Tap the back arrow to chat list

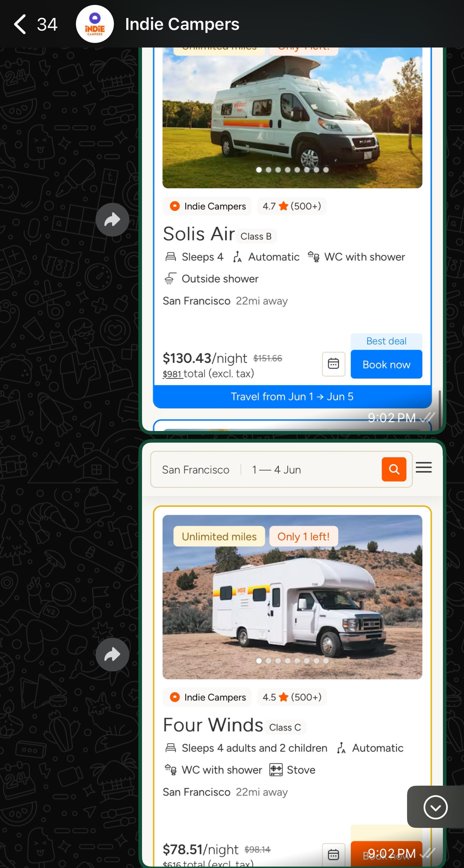coord(20,24)
